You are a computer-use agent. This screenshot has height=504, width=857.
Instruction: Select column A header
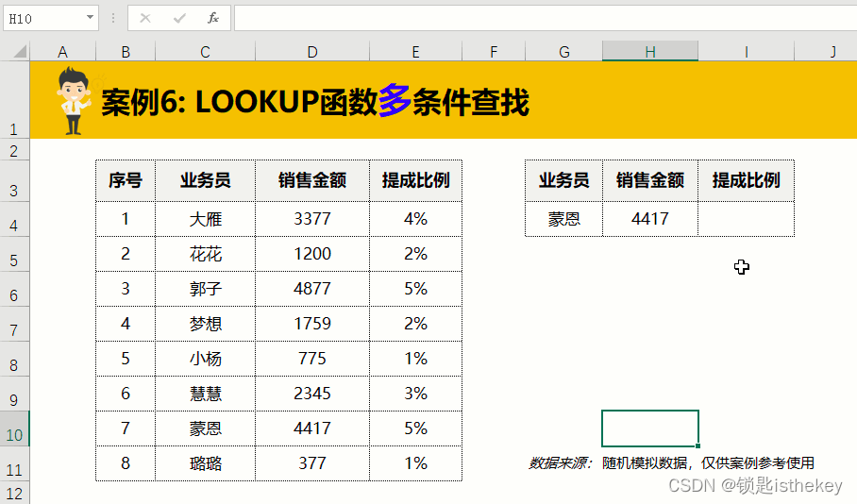point(63,52)
